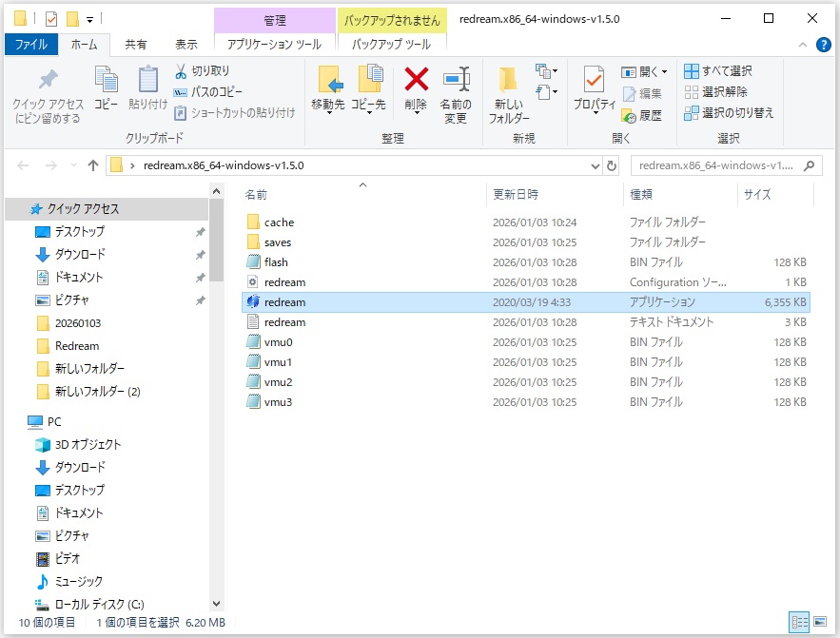Go up one folder level
Viewport: 840px width, 638px height.
[93, 165]
